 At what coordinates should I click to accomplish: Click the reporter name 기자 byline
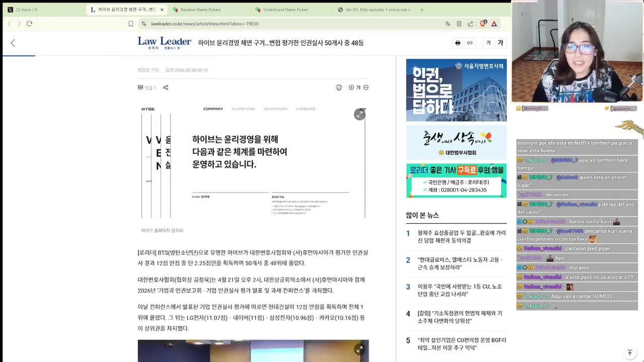click(148, 70)
